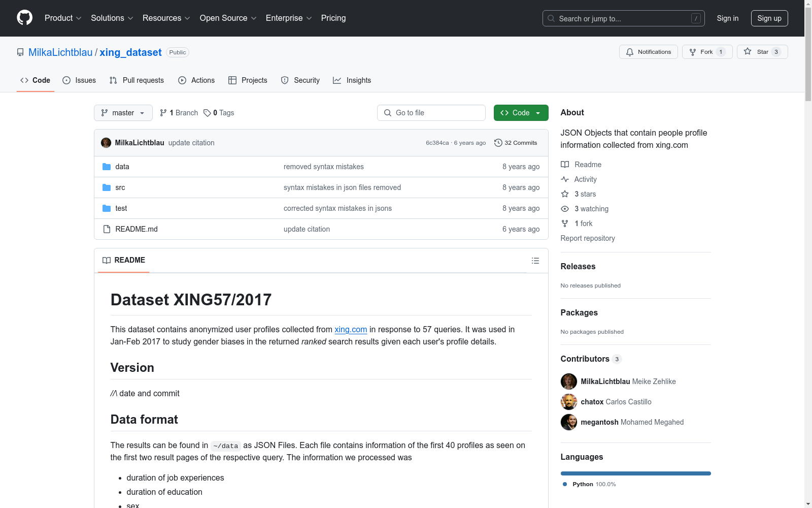This screenshot has height=508, width=812.
Task: Open the green Code dropdown
Action: pos(521,113)
